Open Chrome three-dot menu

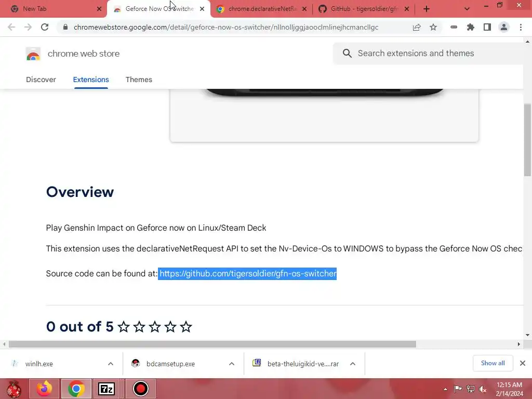click(x=521, y=27)
